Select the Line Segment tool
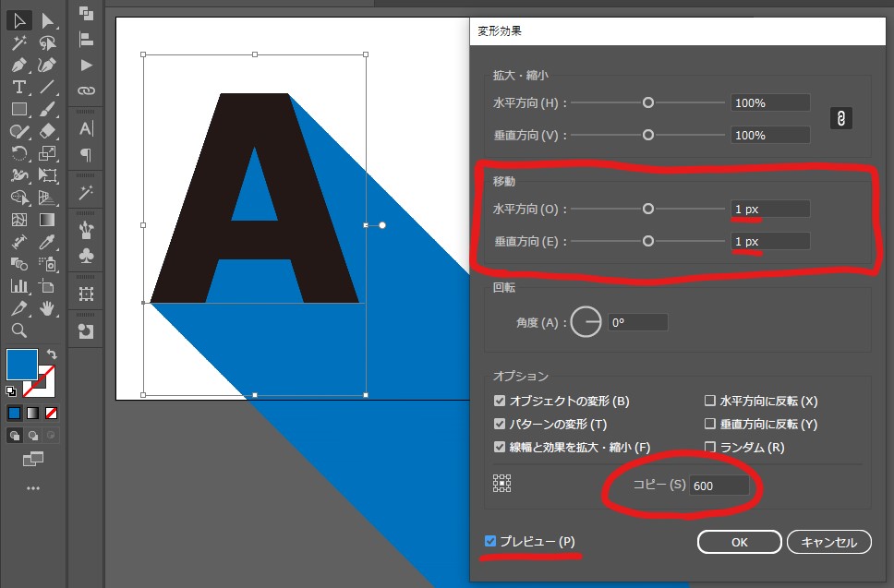The height and width of the screenshot is (588, 894). [x=47, y=87]
